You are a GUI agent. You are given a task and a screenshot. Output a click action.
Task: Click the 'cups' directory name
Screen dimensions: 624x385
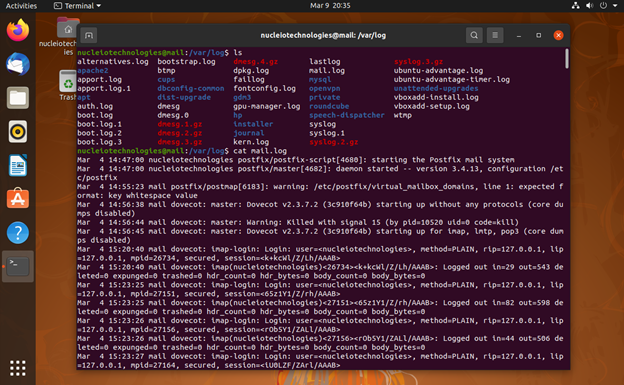point(166,80)
